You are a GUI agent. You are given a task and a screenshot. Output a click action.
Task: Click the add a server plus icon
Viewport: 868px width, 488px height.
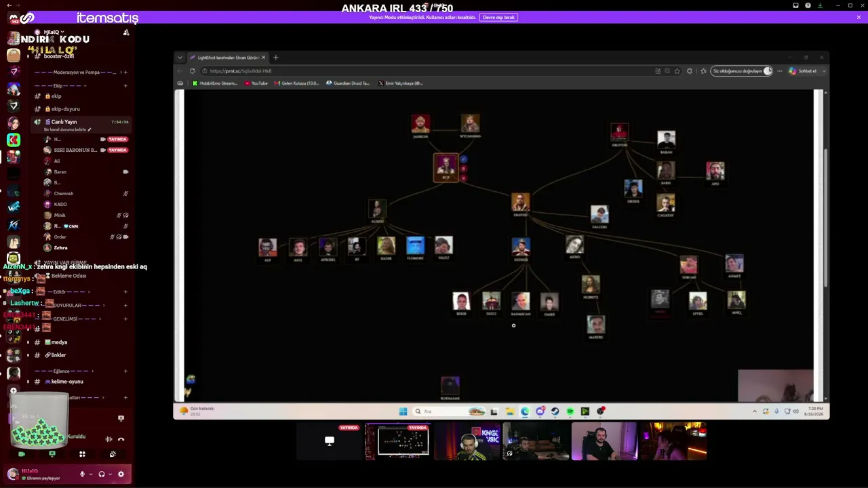click(13, 390)
